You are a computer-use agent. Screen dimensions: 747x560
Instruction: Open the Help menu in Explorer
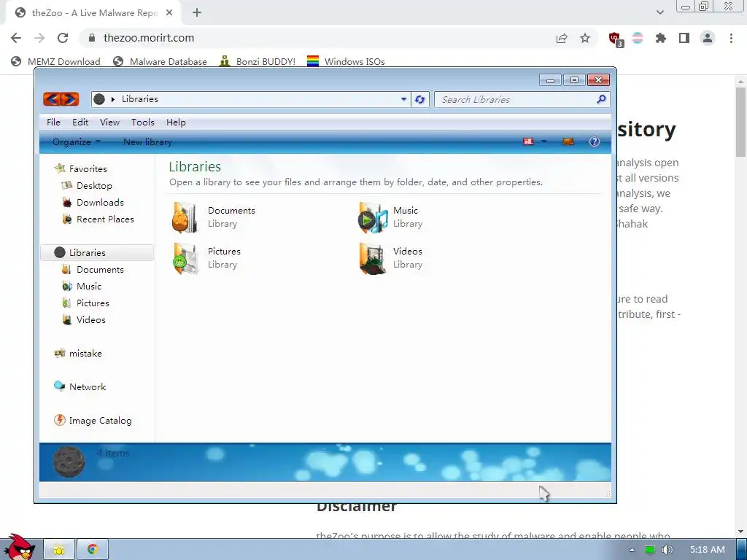pos(176,122)
